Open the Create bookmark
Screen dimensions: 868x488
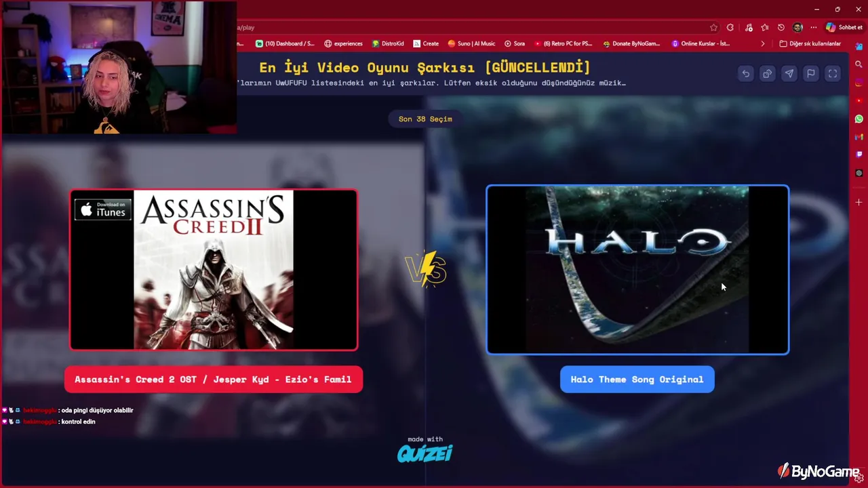click(x=426, y=43)
